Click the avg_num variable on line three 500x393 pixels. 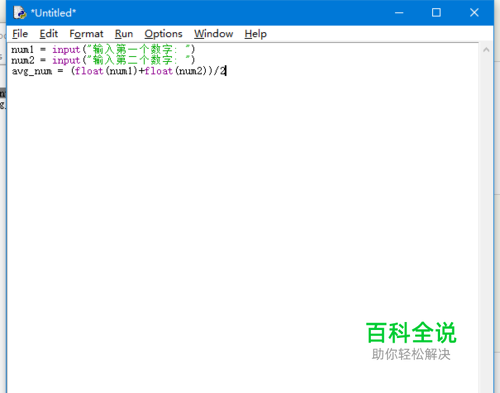tap(32, 71)
